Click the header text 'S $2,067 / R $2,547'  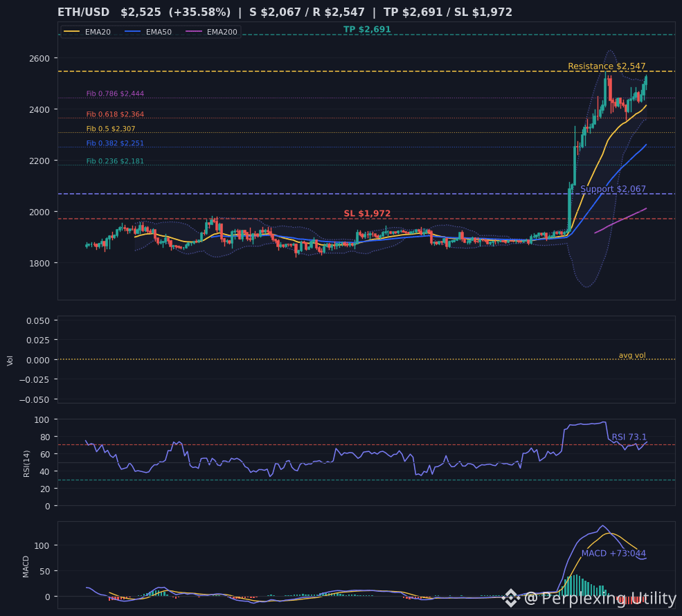pos(307,12)
